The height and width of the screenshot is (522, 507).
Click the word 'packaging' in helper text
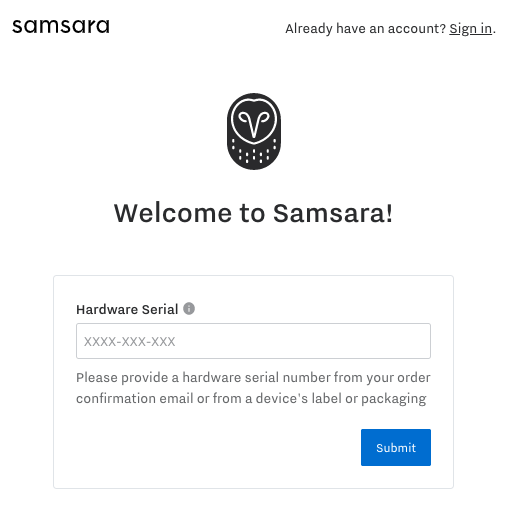394,399
